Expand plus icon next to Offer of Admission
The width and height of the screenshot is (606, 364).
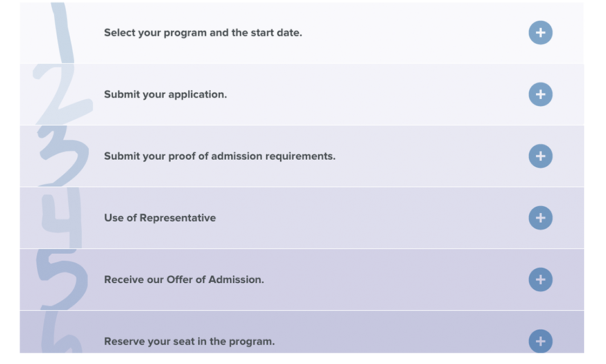pos(540,280)
